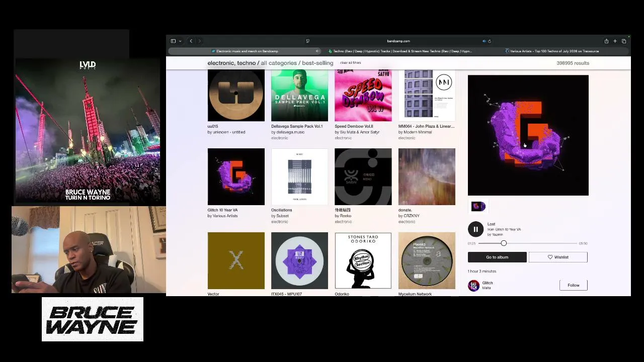Focus the bandcamp.com address field
The width and height of the screenshot is (644, 362).
[398, 41]
